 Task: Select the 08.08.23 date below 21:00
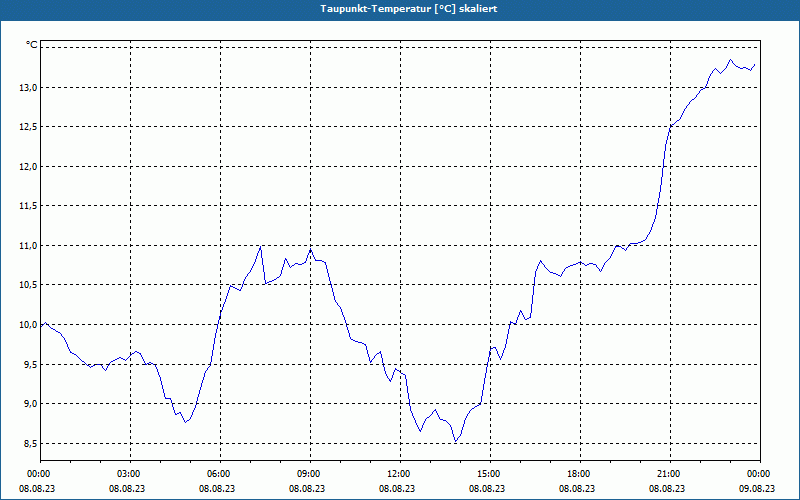click(667, 488)
